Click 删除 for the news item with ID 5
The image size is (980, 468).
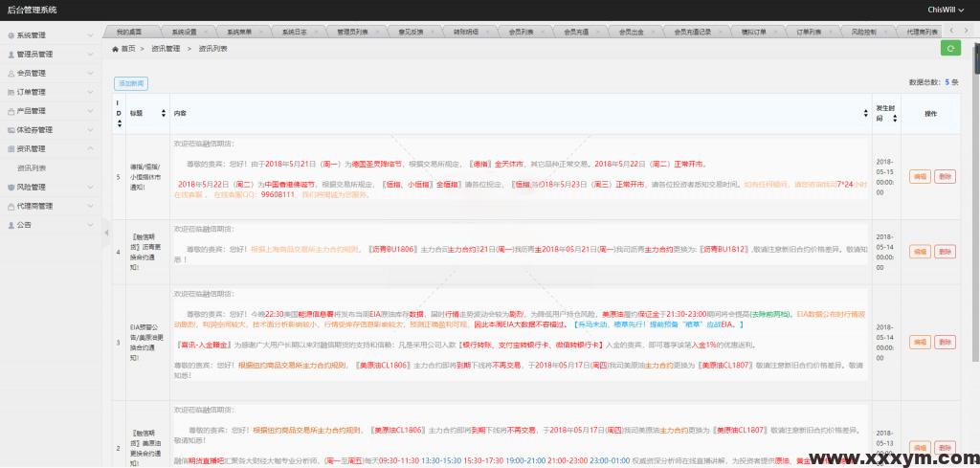(945, 176)
